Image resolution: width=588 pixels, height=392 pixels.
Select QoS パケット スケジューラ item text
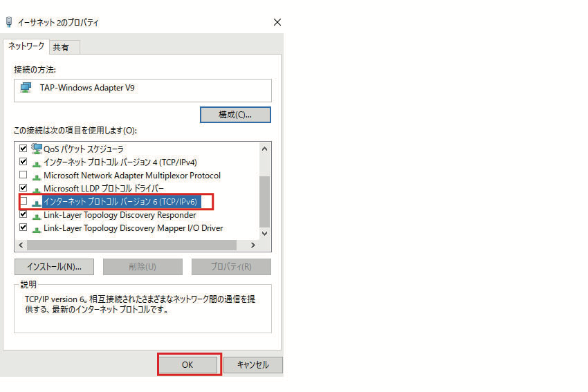(x=83, y=149)
